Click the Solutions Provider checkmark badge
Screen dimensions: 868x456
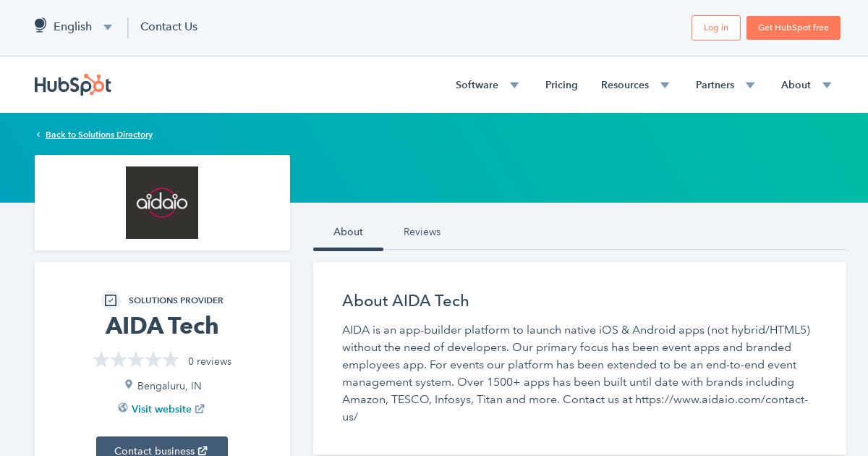click(111, 300)
